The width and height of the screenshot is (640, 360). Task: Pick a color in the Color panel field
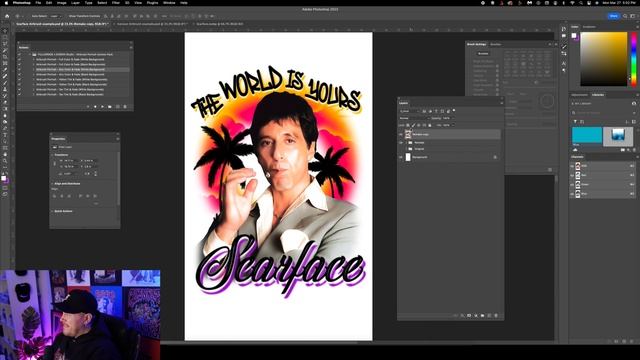604,59
